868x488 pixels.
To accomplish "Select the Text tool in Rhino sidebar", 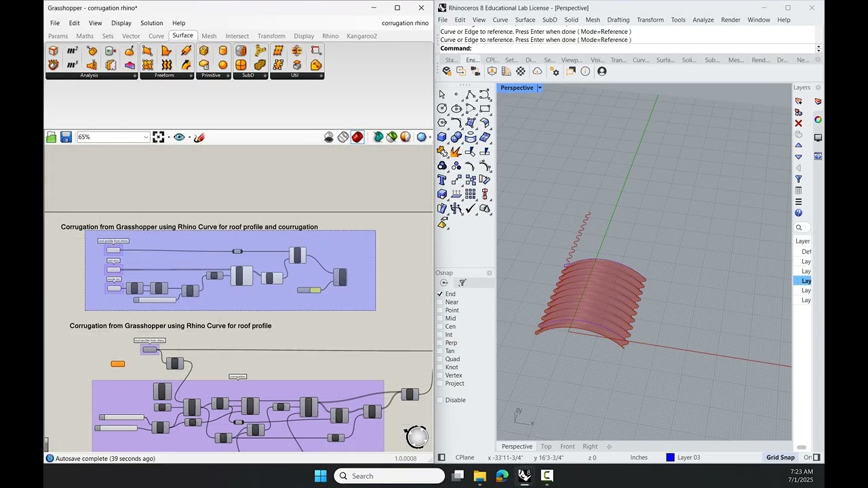I will pos(442,180).
